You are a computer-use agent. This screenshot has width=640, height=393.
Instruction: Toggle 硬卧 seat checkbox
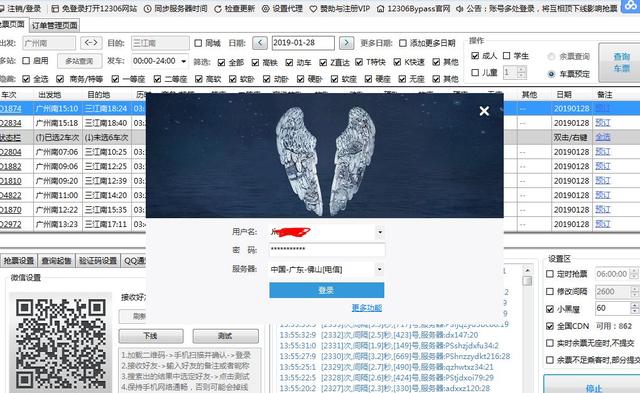coord(301,79)
